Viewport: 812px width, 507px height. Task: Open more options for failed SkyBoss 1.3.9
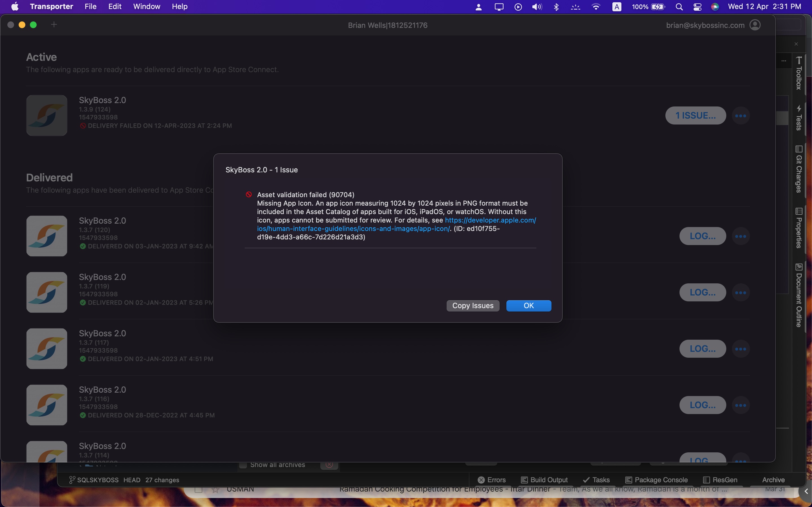coord(741,116)
